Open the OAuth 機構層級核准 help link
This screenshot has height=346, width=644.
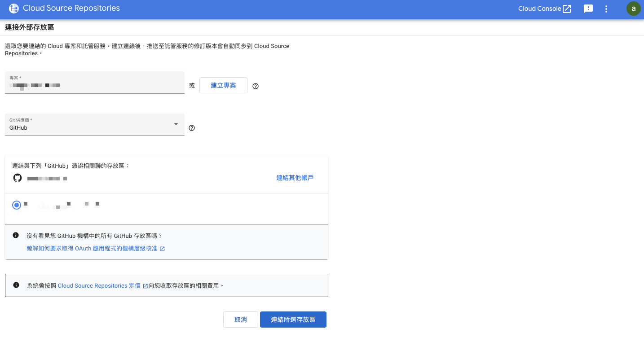[96, 248]
